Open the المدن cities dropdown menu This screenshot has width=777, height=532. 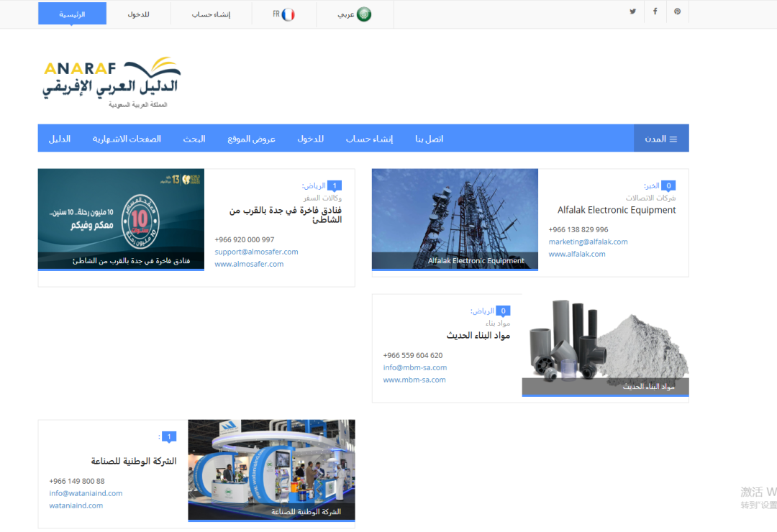[x=661, y=139]
